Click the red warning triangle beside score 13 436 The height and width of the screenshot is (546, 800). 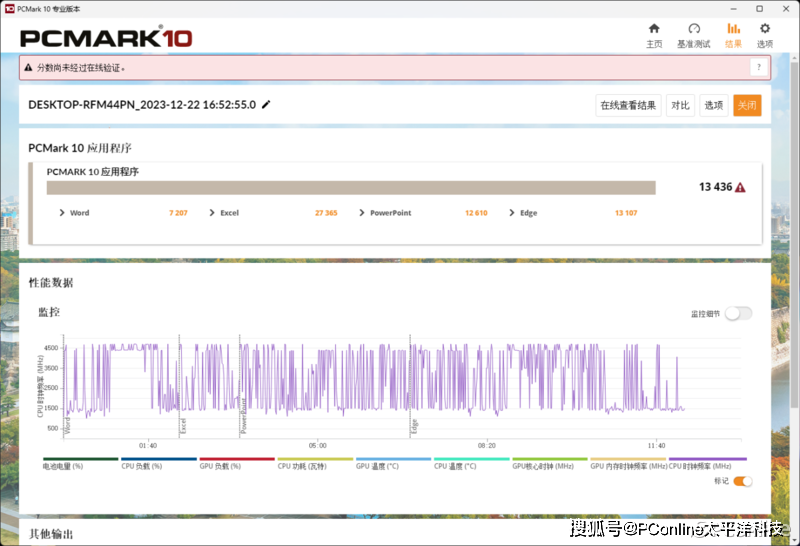click(740, 187)
